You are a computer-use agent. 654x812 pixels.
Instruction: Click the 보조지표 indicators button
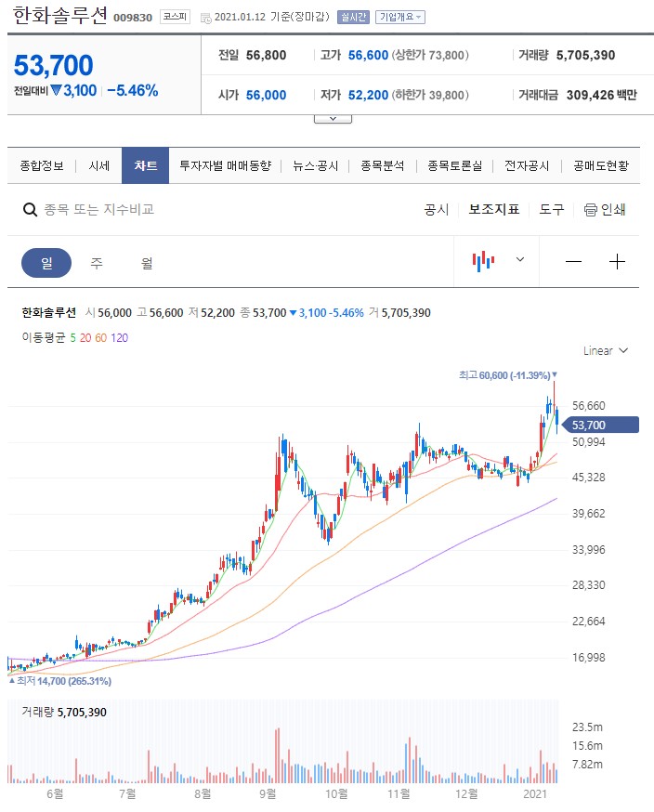click(x=494, y=209)
